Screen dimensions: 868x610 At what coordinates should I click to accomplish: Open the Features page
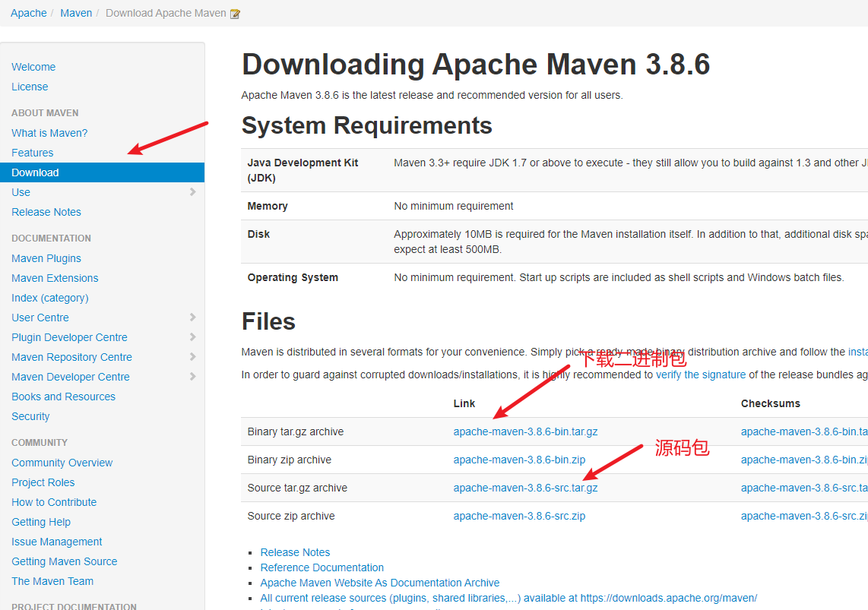pos(33,153)
